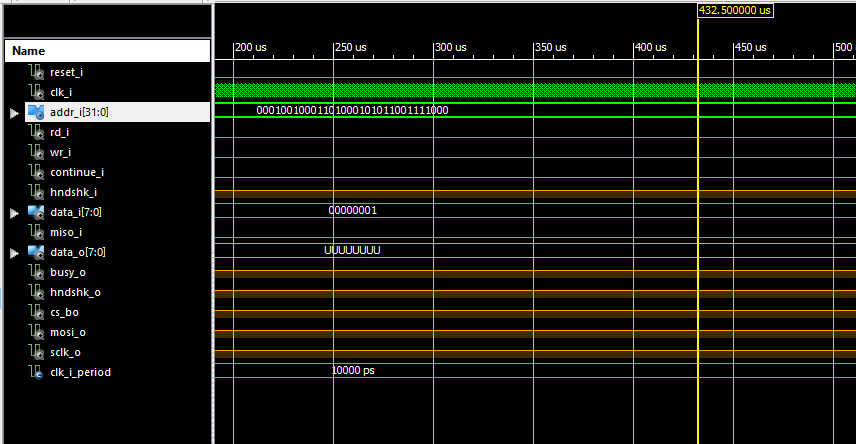Click the 00000001 data_i value
The height and width of the screenshot is (444, 856).
[353, 210]
